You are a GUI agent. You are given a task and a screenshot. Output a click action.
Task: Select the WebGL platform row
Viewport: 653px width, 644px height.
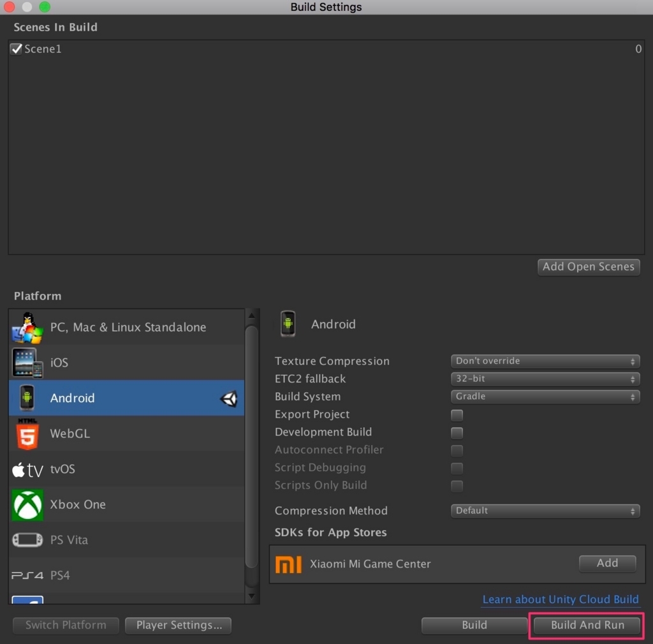point(127,434)
